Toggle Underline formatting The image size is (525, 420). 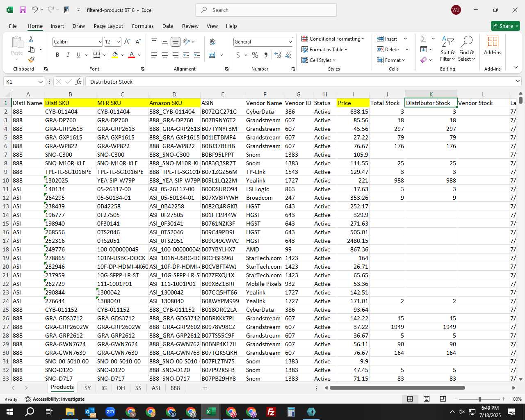point(78,55)
